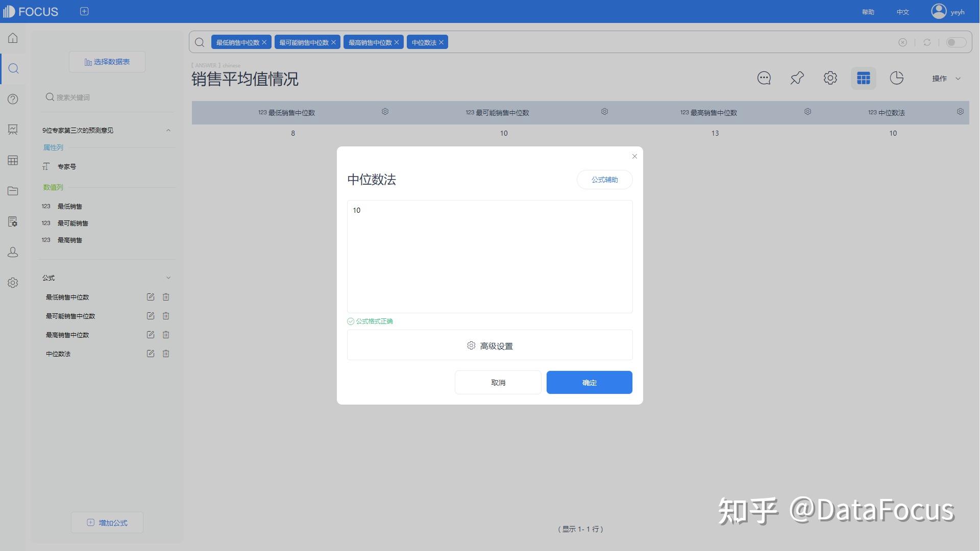Confirm the formula with 确定
Screen dimensions: 980x551
(x=589, y=382)
